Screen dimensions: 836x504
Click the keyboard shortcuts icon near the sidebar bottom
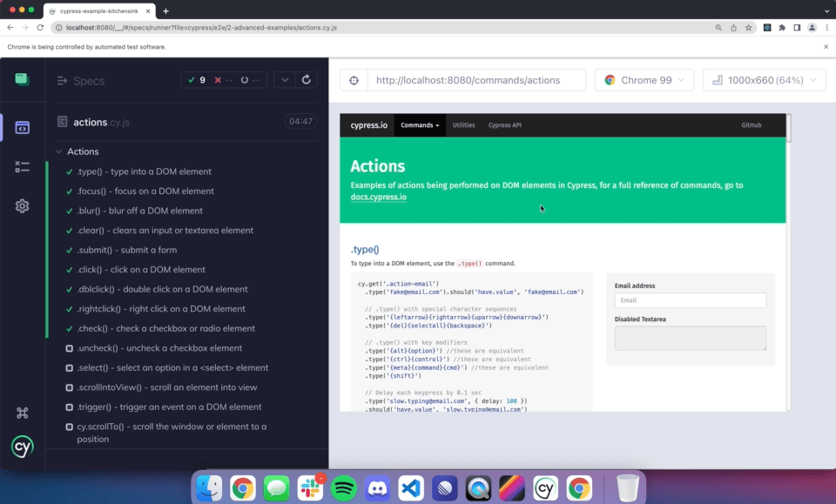24,411
